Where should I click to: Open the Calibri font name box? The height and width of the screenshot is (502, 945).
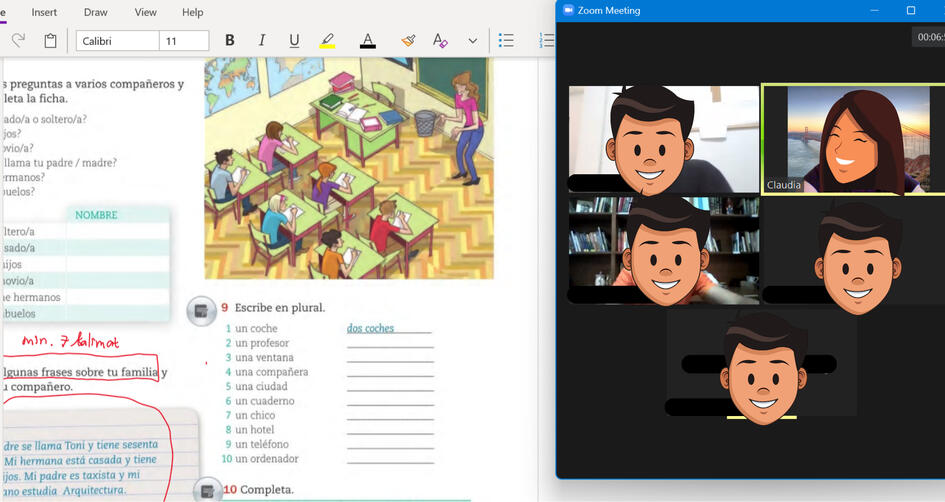coord(117,41)
